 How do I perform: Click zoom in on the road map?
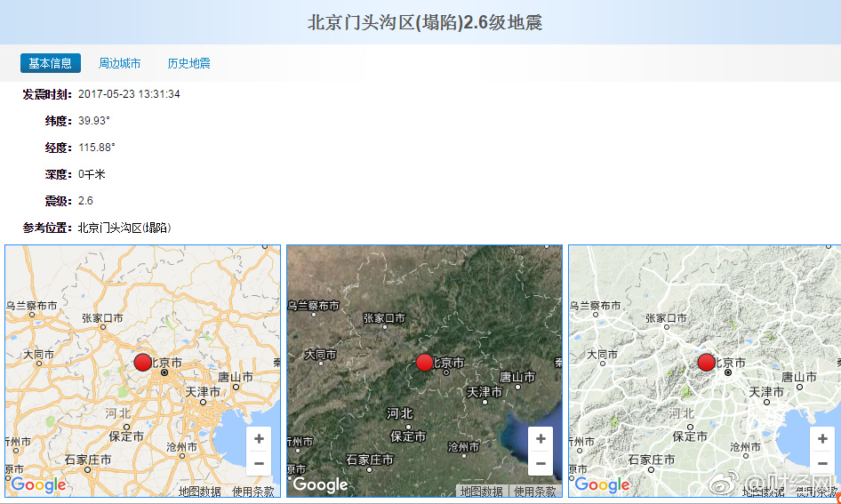point(259,439)
